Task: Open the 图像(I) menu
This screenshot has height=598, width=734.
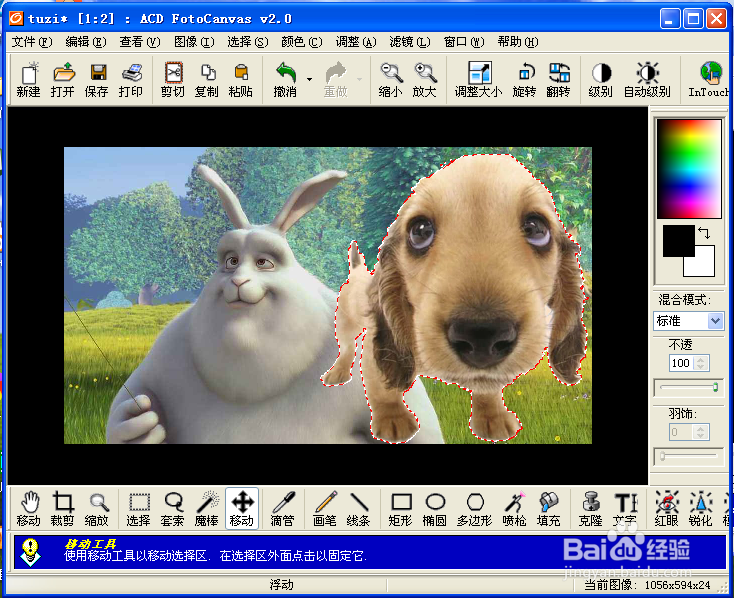Action: (194, 42)
